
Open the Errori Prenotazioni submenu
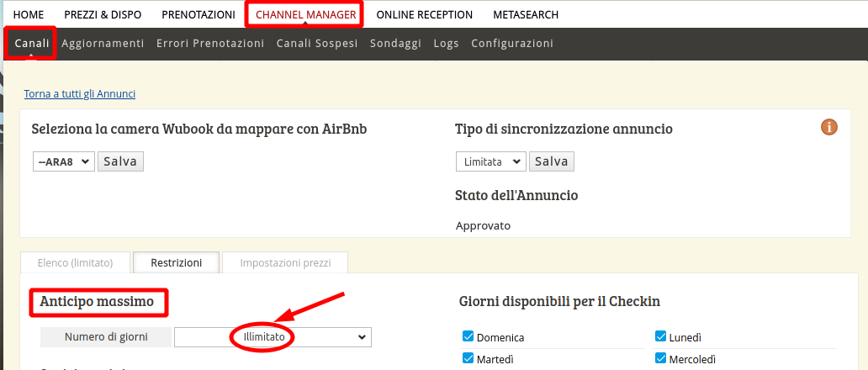tap(210, 44)
